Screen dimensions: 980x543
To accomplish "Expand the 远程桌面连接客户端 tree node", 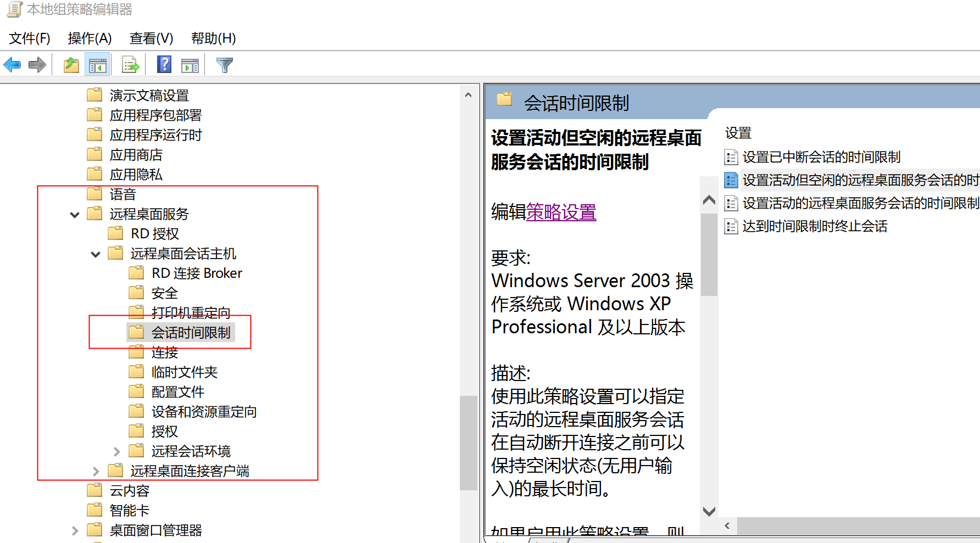I will click(96, 471).
